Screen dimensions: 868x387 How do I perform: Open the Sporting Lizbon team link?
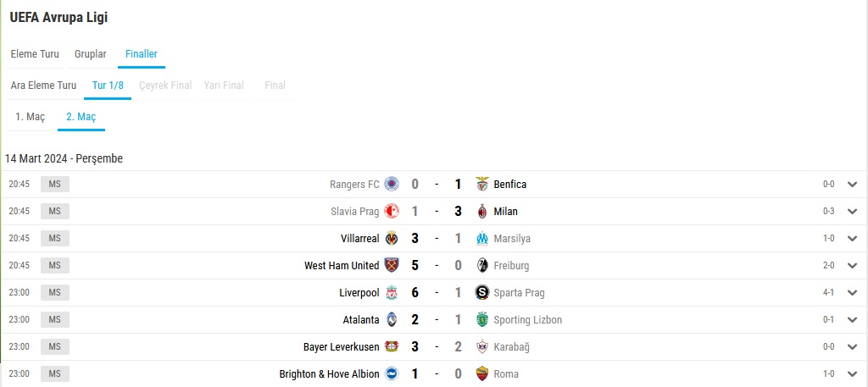(x=527, y=319)
